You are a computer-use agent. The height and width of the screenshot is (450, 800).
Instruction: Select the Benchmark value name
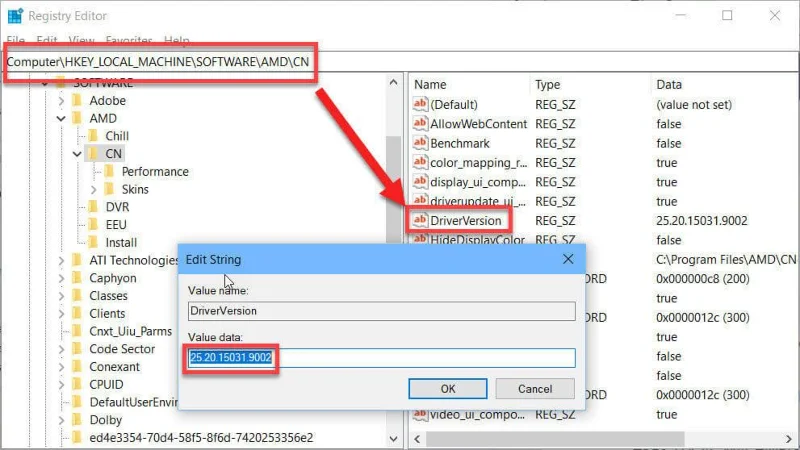pos(460,143)
